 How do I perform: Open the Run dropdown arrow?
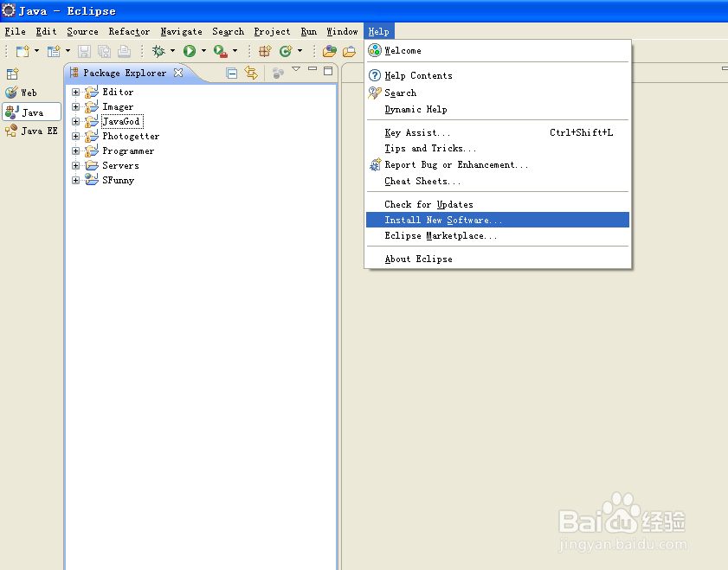[x=203, y=51]
